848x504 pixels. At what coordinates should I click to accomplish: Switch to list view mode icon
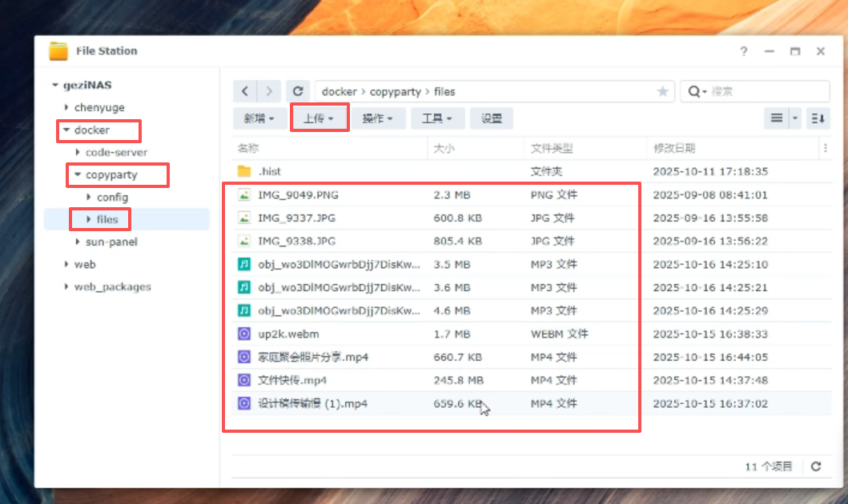(x=776, y=118)
